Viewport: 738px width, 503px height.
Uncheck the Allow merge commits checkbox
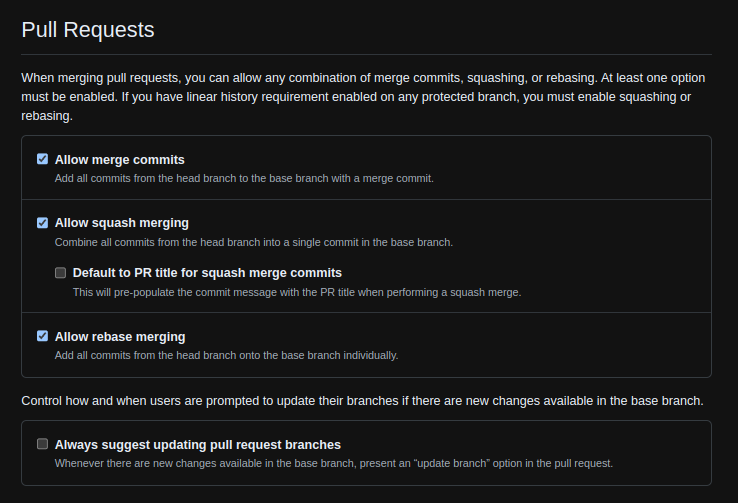43,159
